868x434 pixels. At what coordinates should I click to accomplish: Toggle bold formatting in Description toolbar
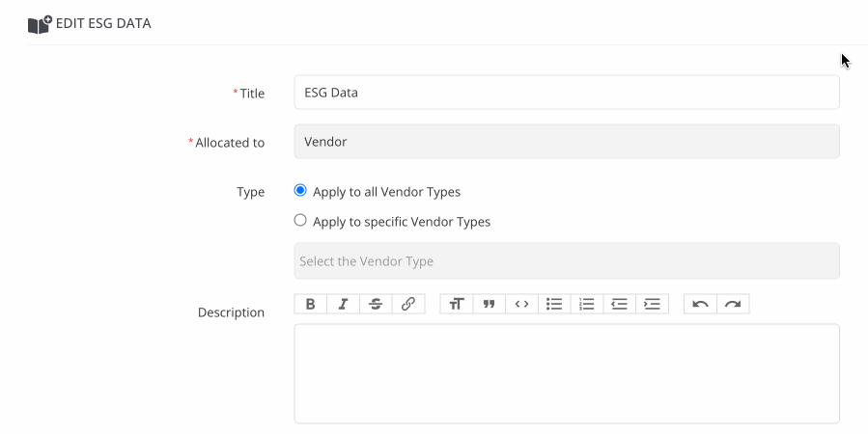point(310,304)
